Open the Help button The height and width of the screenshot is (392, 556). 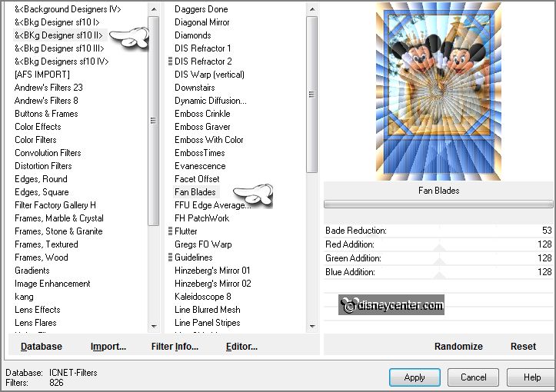[x=531, y=377]
